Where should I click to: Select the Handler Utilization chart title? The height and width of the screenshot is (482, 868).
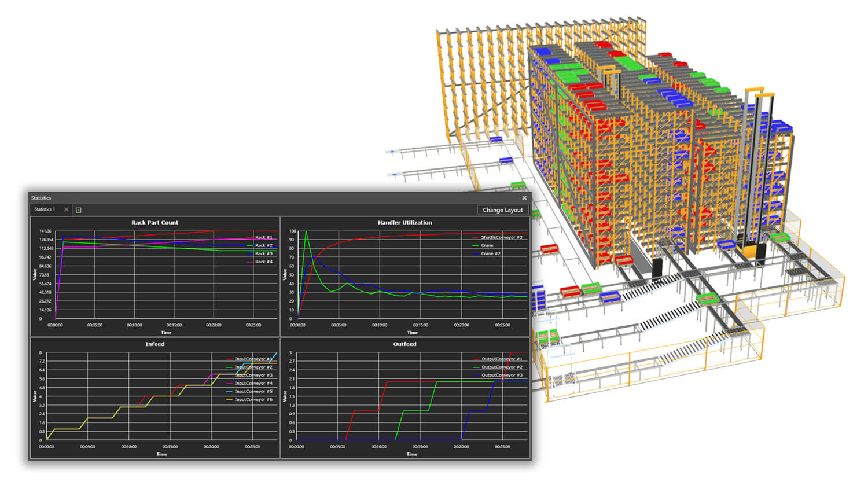(x=404, y=222)
